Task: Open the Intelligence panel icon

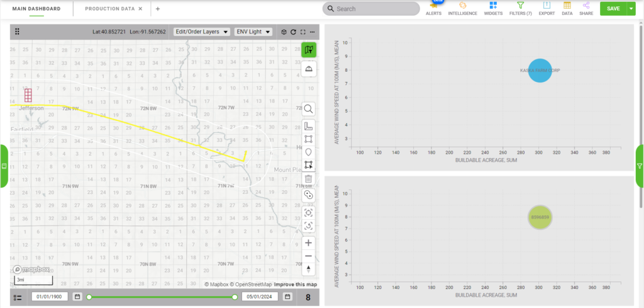Action: pos(462,6)
